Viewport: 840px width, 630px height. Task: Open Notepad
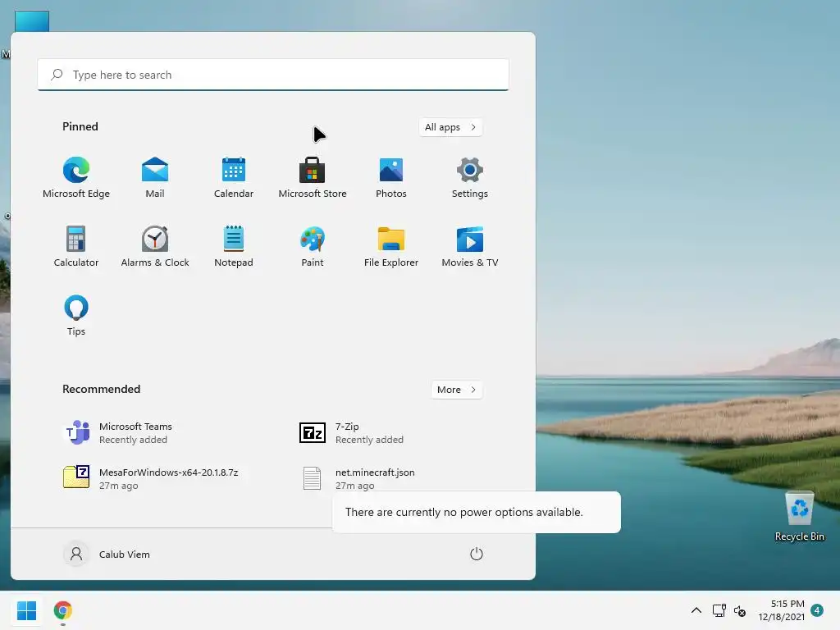click(234, 246)
